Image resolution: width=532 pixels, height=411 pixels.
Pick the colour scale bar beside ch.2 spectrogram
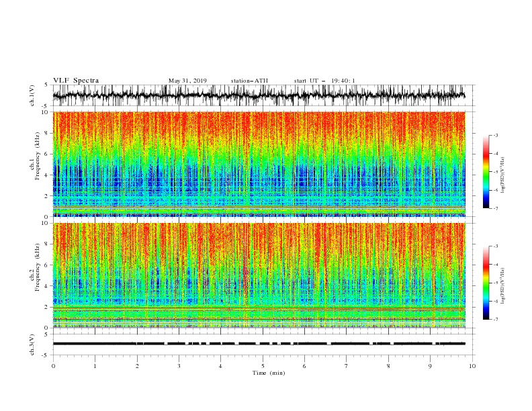(x=486, y=283)
